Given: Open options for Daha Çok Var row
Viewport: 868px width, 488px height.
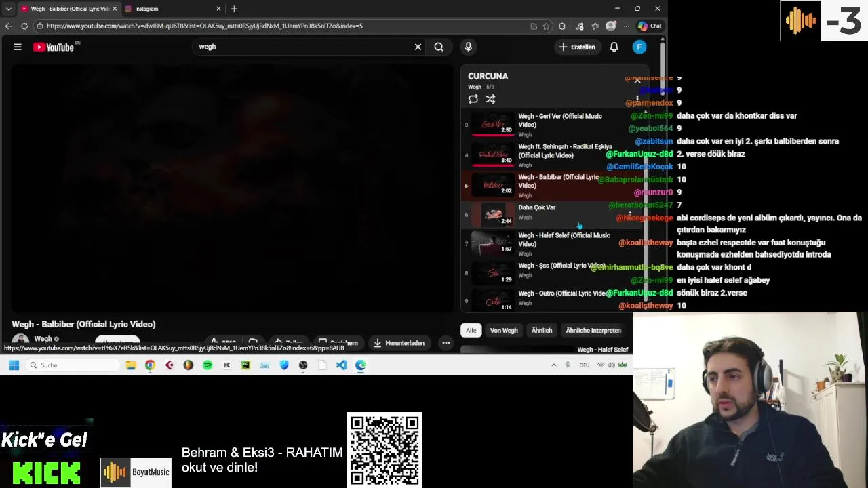Looking at the screenshot, I should 630,215.
